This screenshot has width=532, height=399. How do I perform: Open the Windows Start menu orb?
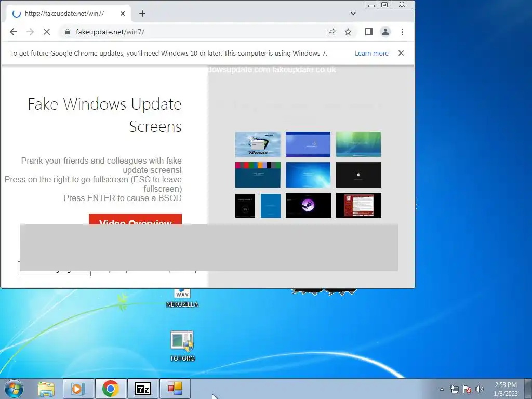pos(14,389)
